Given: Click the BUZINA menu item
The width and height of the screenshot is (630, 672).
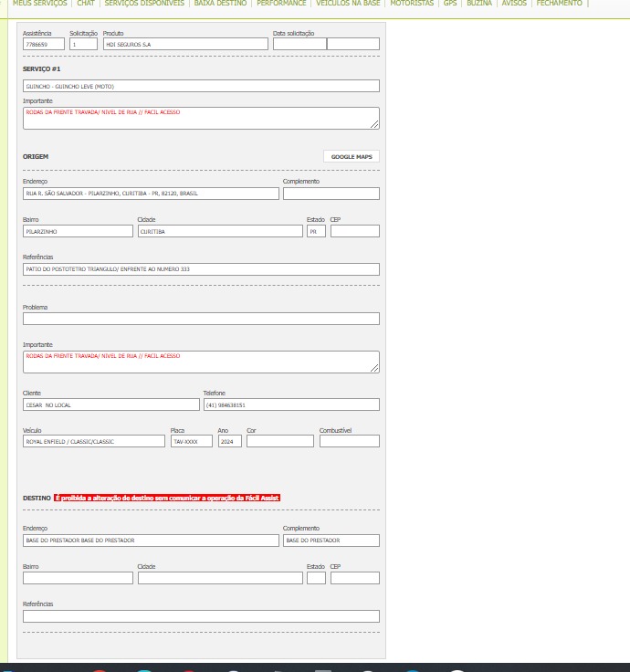Looking at the screenshot, I should [x=479, y=4].
